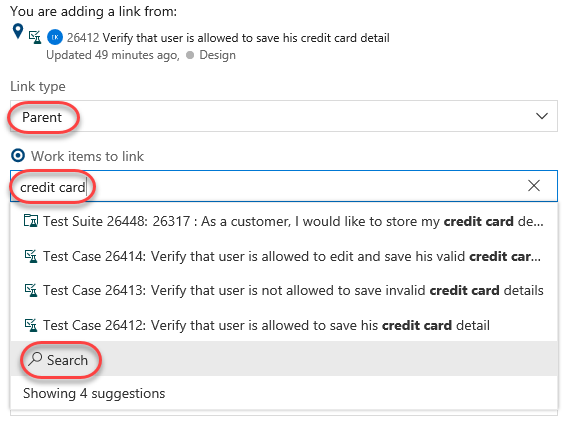Select the Work items to link radio button
The height and width of the screenshot is (425, 568).
coord(18,156)
